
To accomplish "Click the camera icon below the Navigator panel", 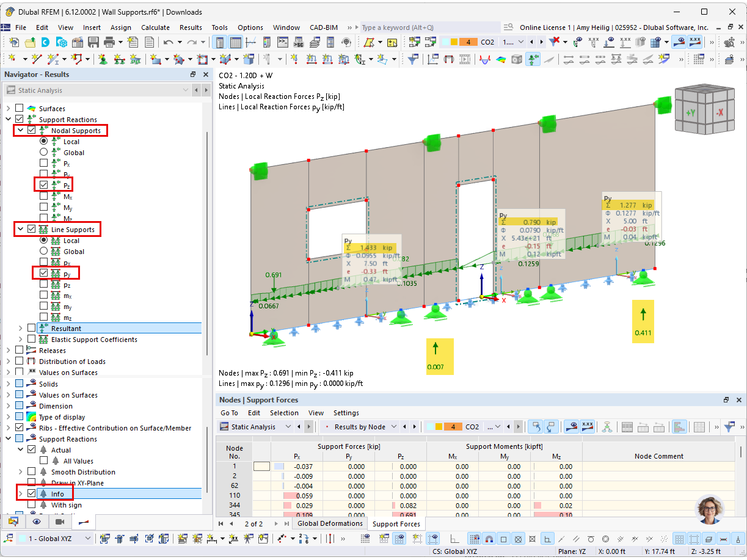I will pyautogui.click(x=59, y=522).
